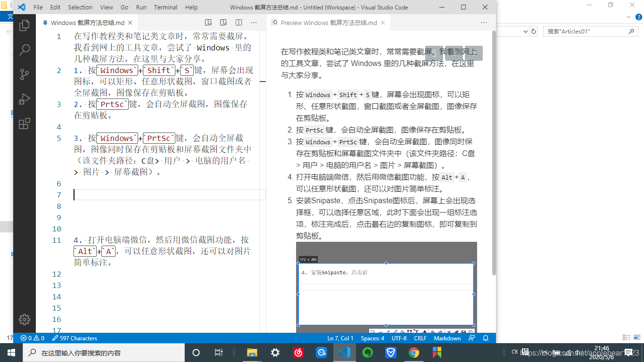Open Windows Settings gear on taskbar
Viewport: 644px width, 362px height.
[275, 352]
